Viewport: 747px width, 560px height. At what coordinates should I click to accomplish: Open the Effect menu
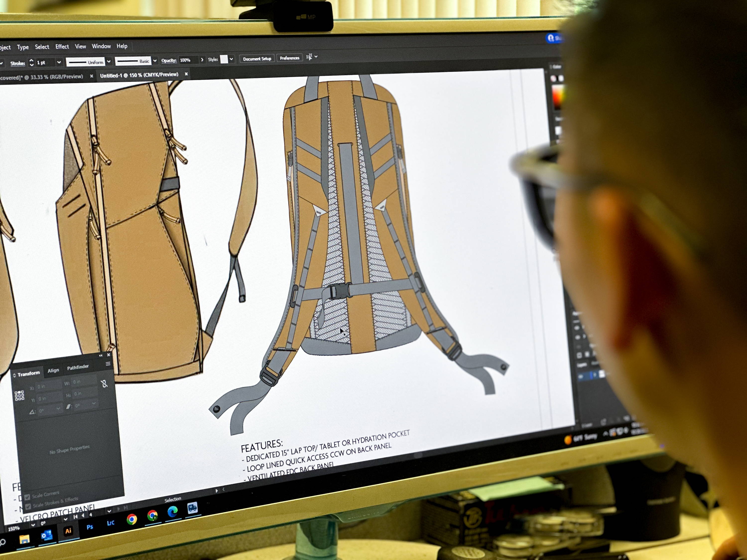[62, 46]
